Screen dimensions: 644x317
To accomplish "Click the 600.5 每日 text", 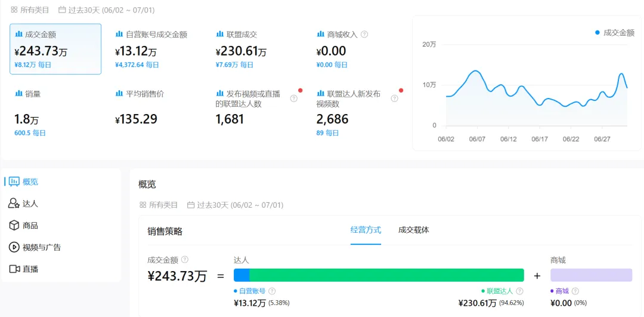I will pyautogui.click(x=30, y=133).
